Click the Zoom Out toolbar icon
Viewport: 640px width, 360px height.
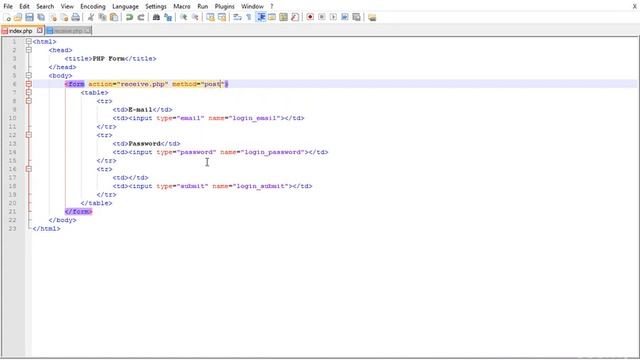(195, 17)
